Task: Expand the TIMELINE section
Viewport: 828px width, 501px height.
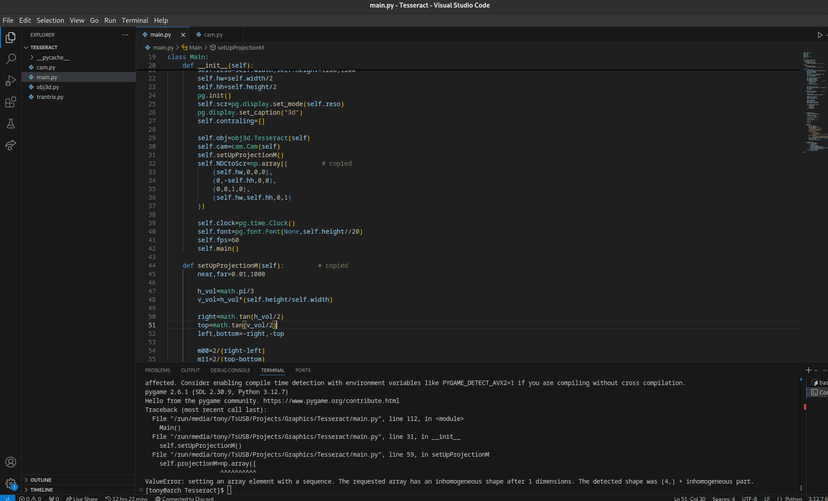Action: click(x=41, y=490)
